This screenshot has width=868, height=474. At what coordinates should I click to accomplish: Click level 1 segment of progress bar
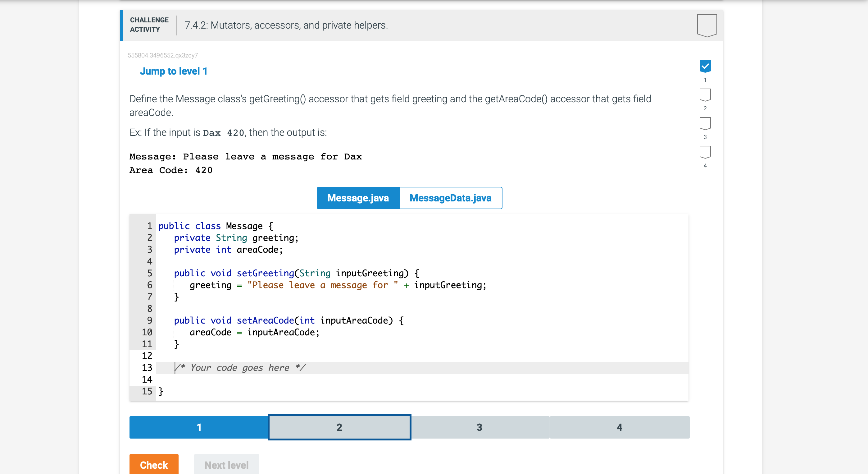pos(199,427)
